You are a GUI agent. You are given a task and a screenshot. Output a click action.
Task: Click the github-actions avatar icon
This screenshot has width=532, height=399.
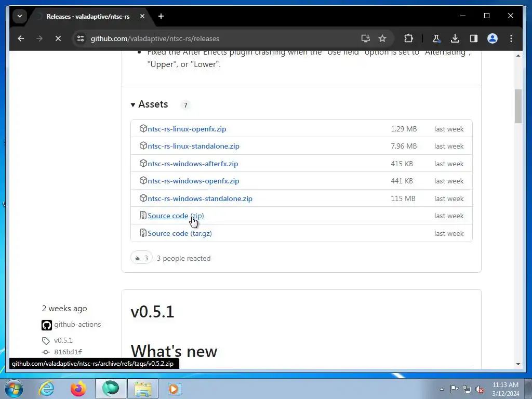pyautogui.click(x=47, y=325)
